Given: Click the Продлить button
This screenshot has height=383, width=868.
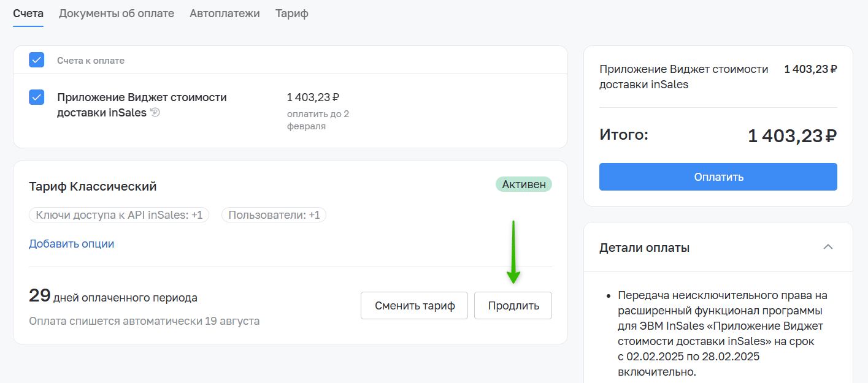Looking at the screenshot, I should pos(513,305).
